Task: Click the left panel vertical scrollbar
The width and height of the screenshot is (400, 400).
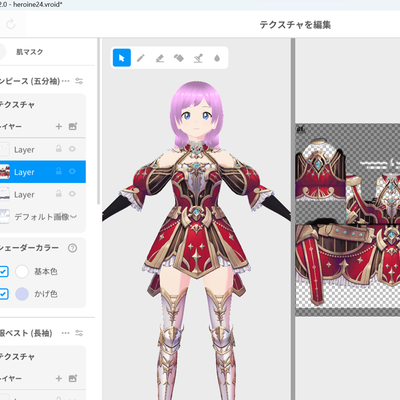Action: point(99,121)
